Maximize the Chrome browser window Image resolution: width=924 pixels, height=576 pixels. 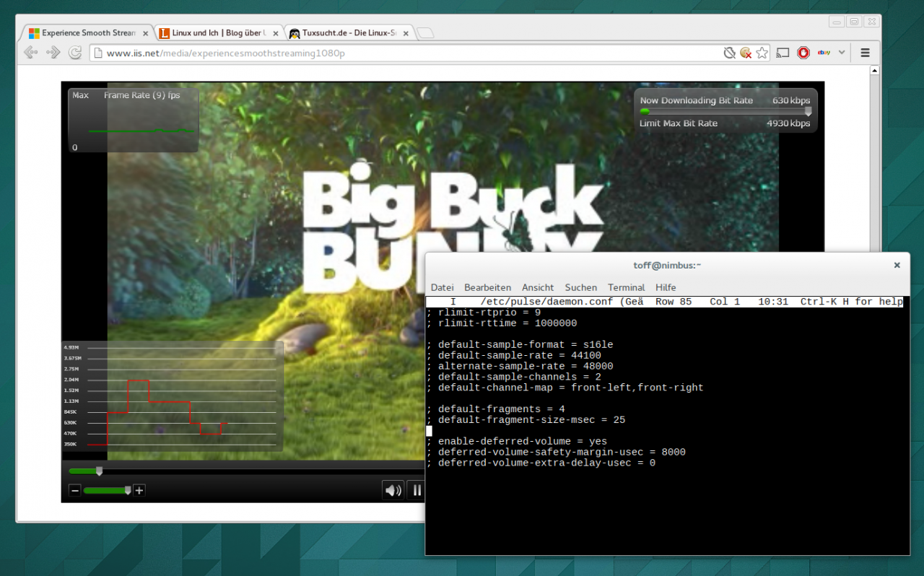point(854,22)
